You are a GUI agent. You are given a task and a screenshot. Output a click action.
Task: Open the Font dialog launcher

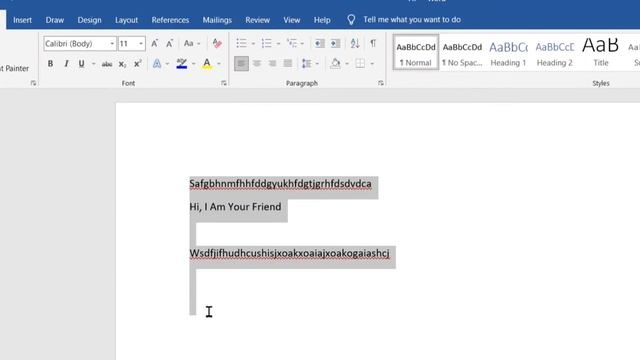tap(224, 83)
